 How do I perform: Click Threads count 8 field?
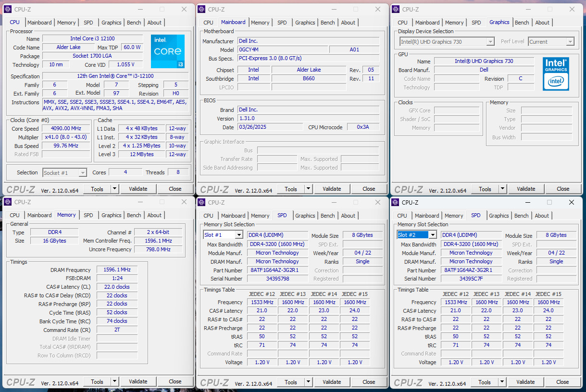[x=178, y=172]
